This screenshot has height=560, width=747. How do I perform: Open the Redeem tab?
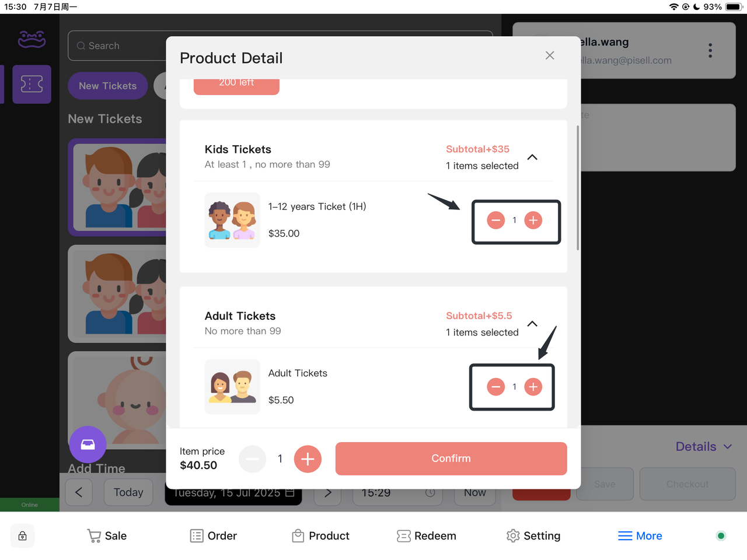click(x=427, y=535)
